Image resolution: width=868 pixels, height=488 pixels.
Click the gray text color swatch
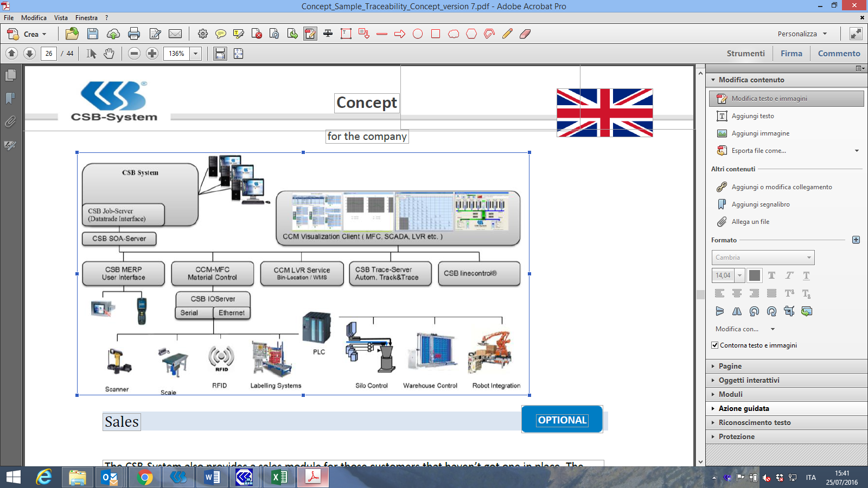tap(755, 275)
